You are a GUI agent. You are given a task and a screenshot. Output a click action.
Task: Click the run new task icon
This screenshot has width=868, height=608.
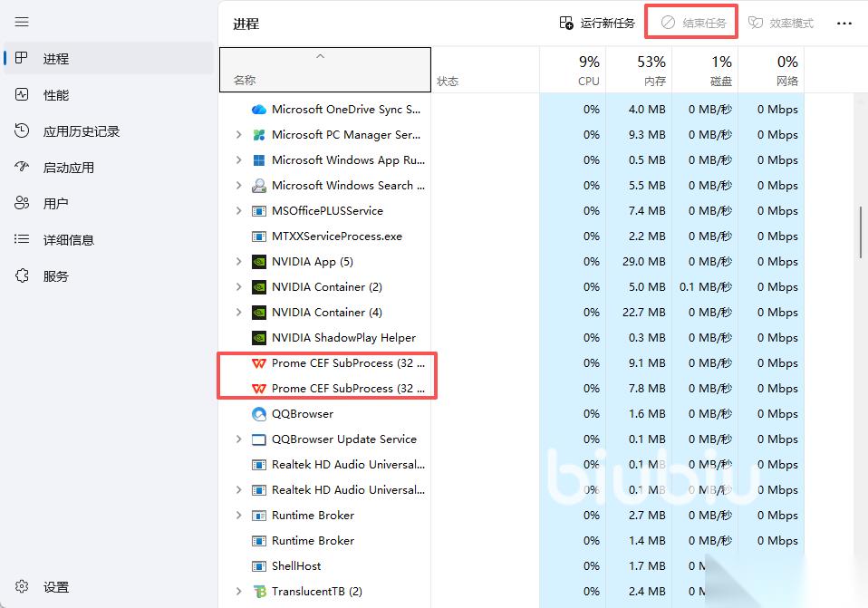[566, 23]
